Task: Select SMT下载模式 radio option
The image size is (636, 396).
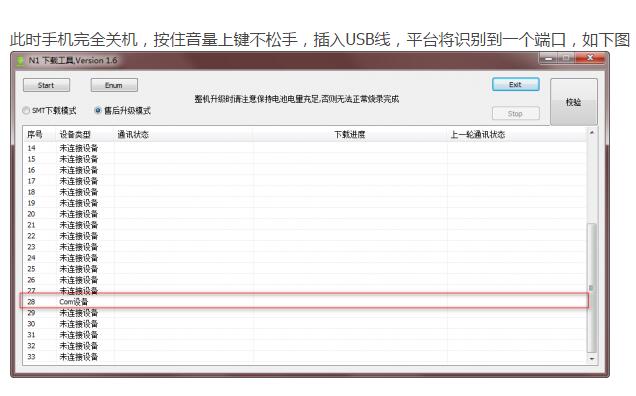Action: [x=49, y=110]
